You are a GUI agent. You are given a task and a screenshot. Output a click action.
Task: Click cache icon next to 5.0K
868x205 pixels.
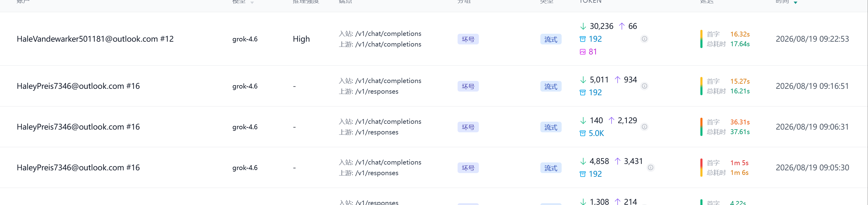(583, 134)
